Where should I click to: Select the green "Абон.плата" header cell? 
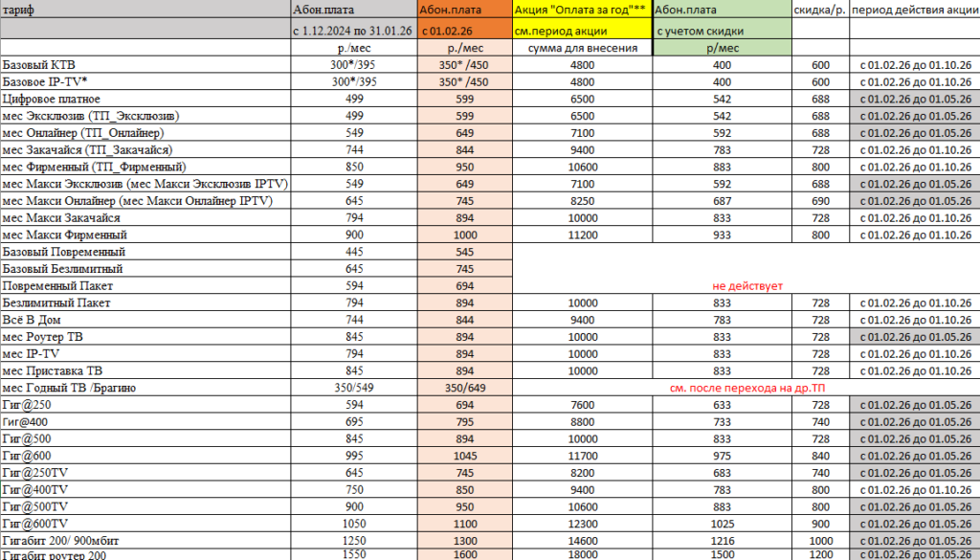(722, 10)
